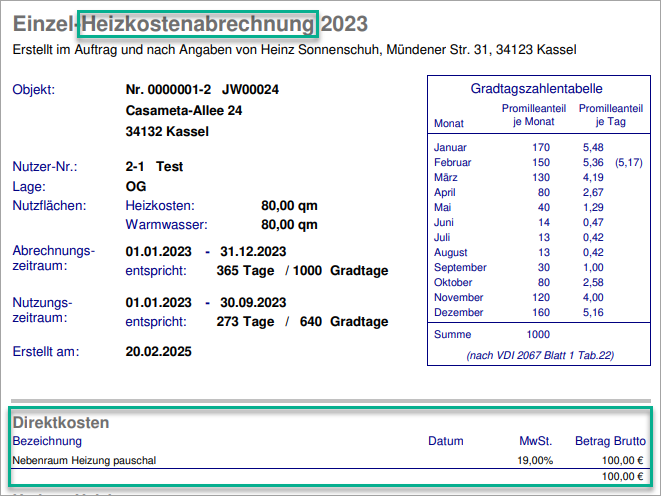Click the value '4,19' for März
Screen dimensions: 661x496
click(593, 177)
